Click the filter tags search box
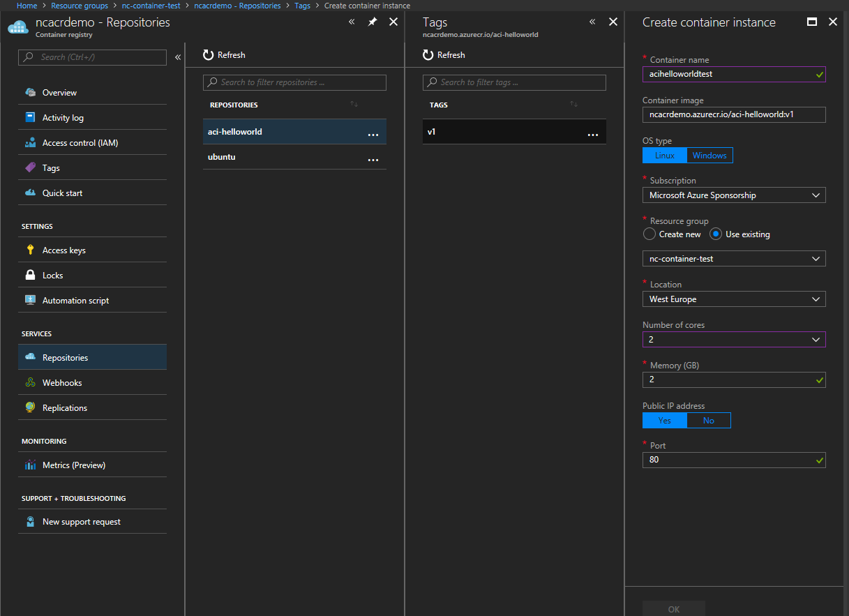The height and width of the screenshot is (616, 849). tap(514, 82)
